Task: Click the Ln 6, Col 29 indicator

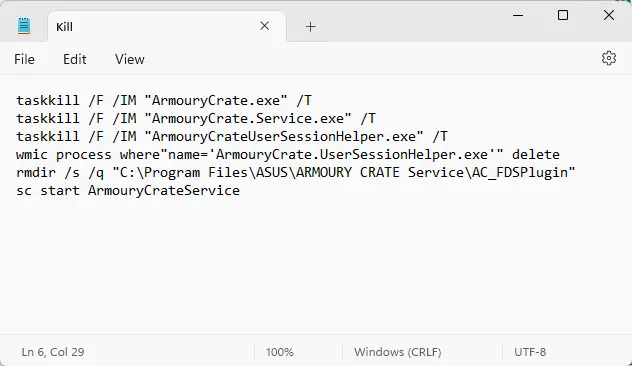Action: coord(53,352)
